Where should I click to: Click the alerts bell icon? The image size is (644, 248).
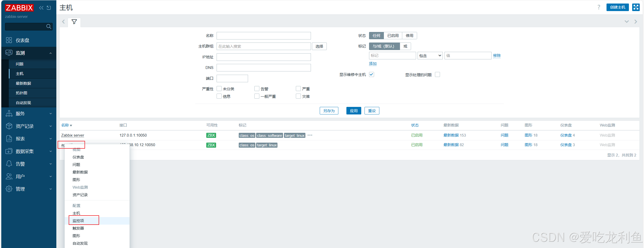(9, 164)
